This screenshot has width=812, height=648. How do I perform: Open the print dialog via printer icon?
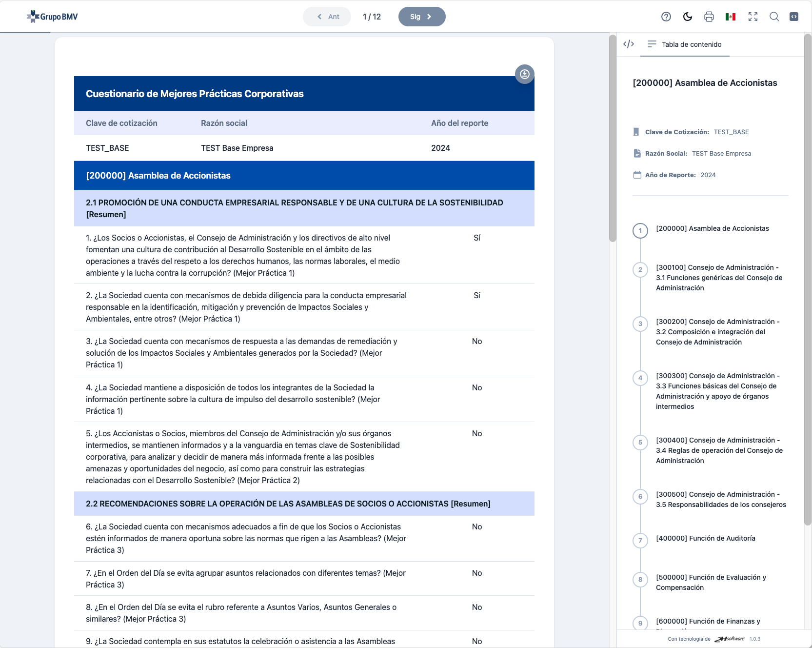[x=709, y=16]
